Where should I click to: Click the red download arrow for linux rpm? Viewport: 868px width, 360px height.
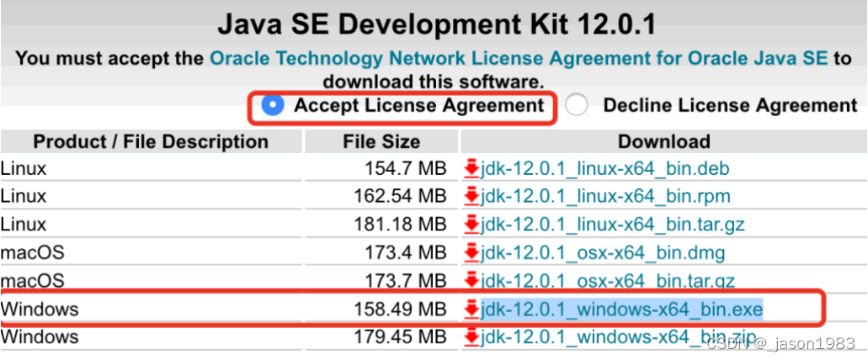pyautogui.click(x=471, y=196)
